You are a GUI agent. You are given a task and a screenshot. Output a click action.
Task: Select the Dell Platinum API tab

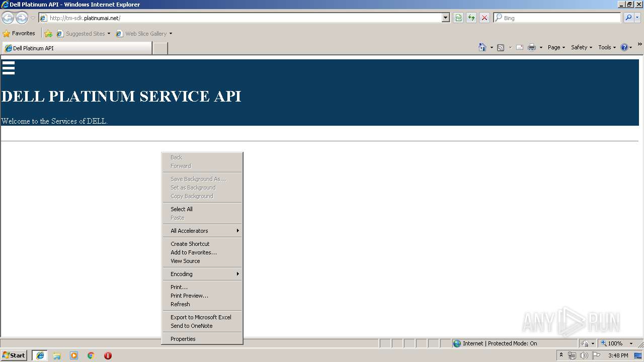77,48
